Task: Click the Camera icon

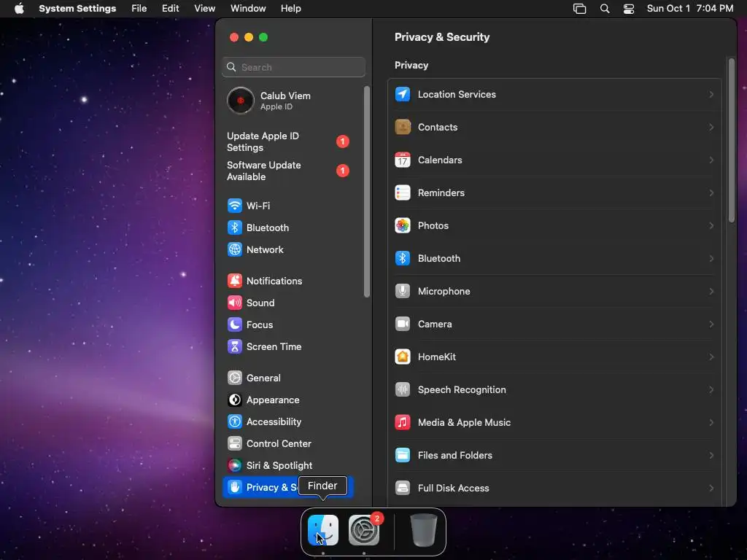Action: click(403, 324)
